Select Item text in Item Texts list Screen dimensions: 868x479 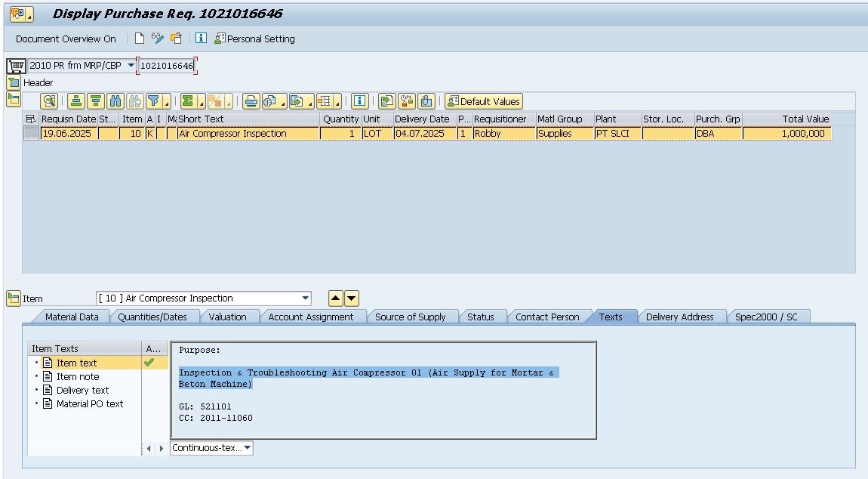click(x=76, y=363)
